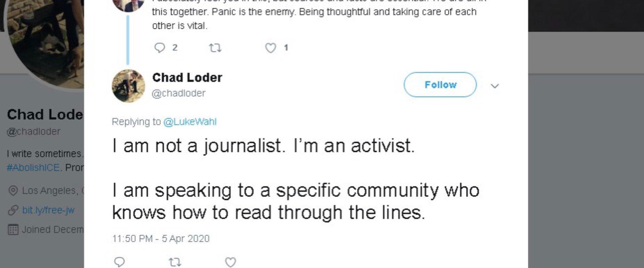The width and height of the screenshot is (644, 268).
Task: Click the location pin icon beside Los Angeles
Action: pos(13,191)
